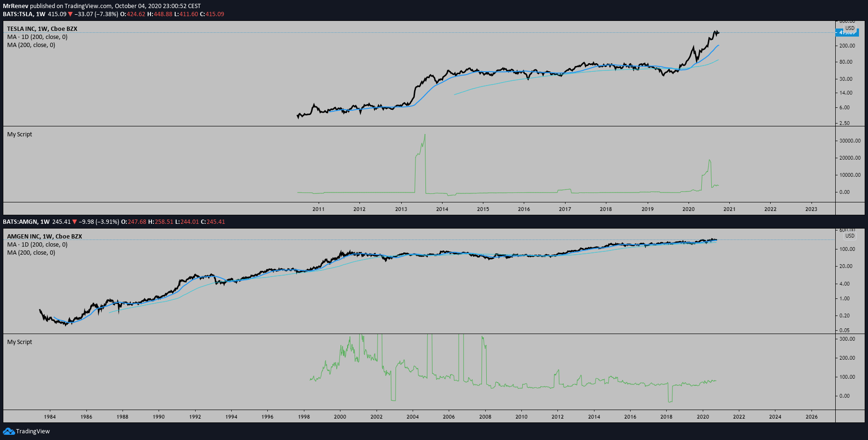Screen dimensions: 868x440
Task: Click the 2013 label on the time axis
Action: click(401, 210)
